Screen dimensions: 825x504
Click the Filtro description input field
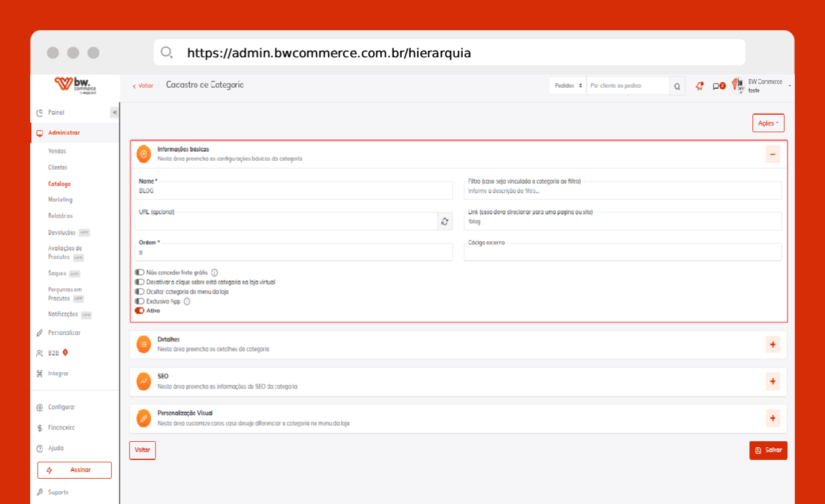pyautogui.click(x=623, y=190)
